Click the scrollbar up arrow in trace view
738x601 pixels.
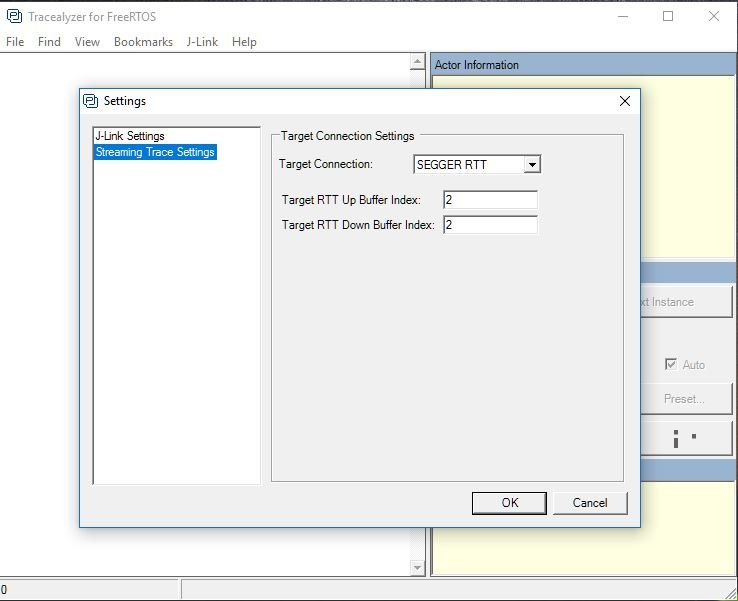pos(418,63)
